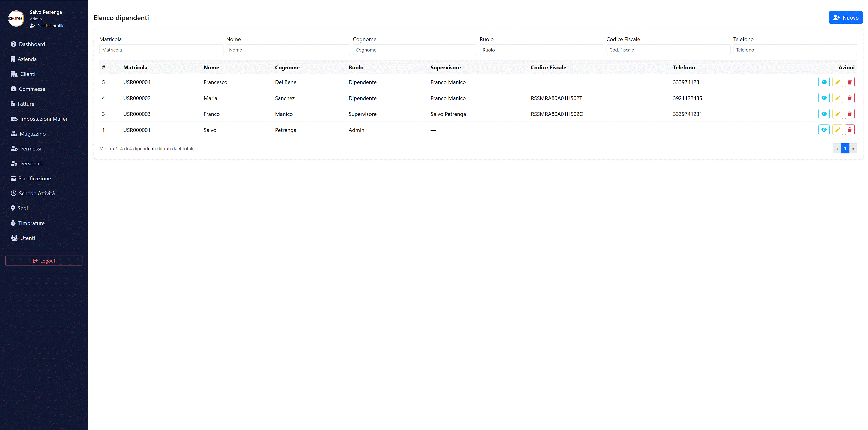This screenshot has width=868, height=430.
Task: Delete employee USR000004 with trash icon
Action: pos(849,82)
